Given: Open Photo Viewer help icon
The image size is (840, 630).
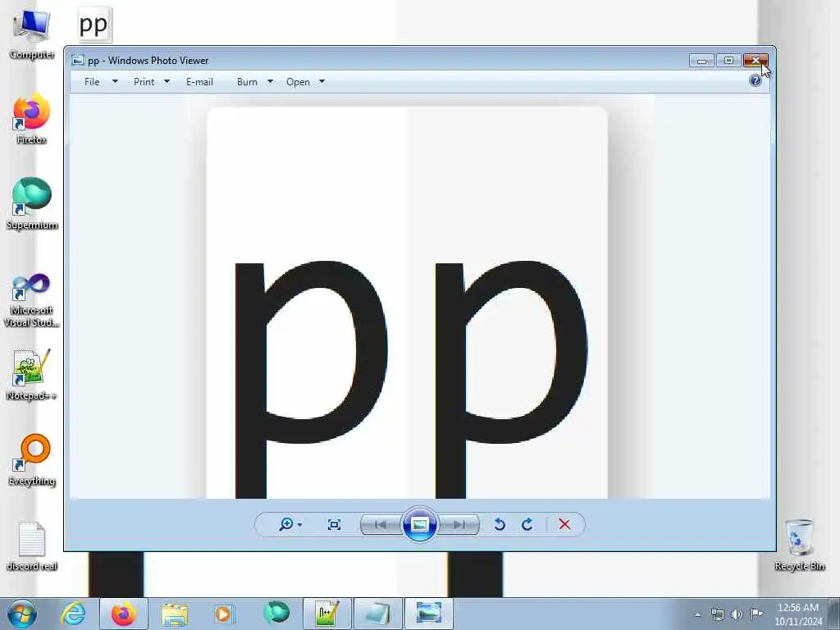Looking at the screenshot, I should 756,81.
